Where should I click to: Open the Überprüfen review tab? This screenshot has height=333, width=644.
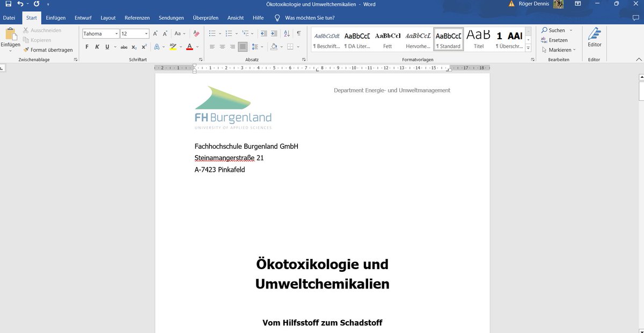tap(206, 18)
